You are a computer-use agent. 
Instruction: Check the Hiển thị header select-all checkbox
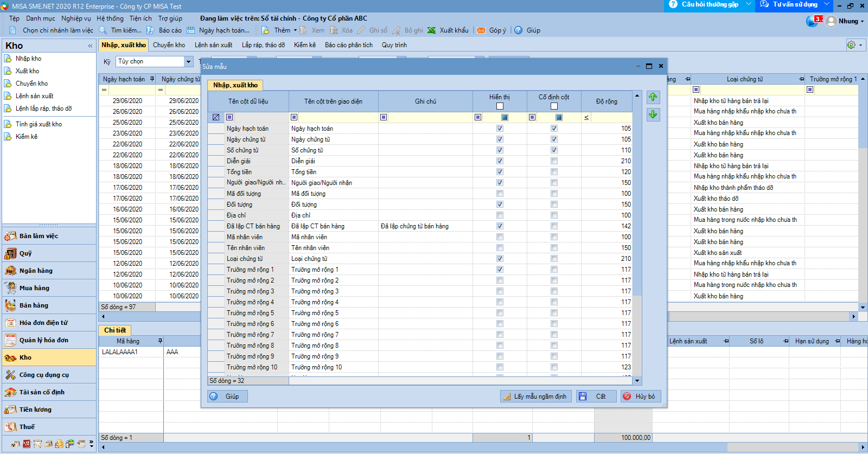(x=500, y=106)
